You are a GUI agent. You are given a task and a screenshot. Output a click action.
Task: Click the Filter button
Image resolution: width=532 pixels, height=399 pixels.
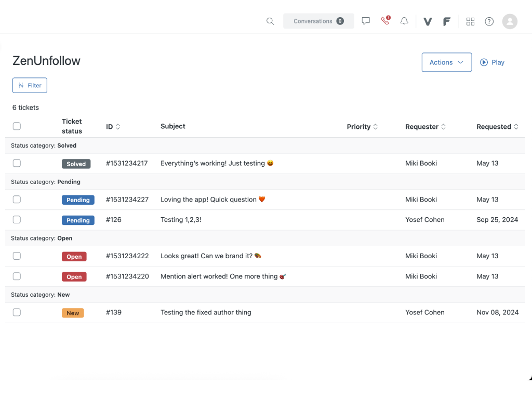(x=30, y=85)
